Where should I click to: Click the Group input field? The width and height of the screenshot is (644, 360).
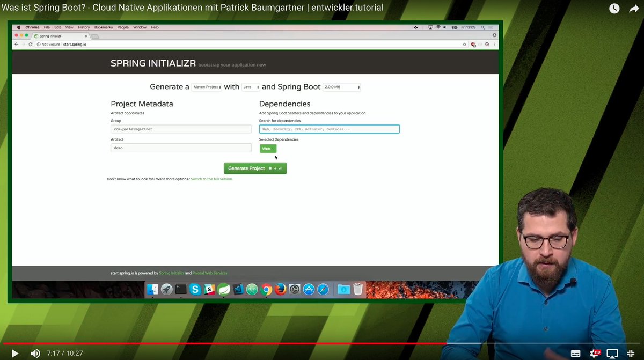pyautogui.click(x=181, y=129)
